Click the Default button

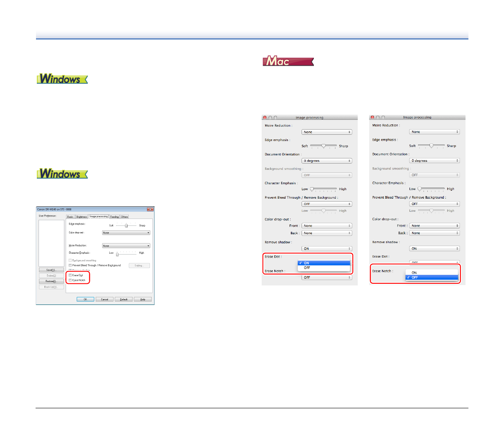point(124,299)
